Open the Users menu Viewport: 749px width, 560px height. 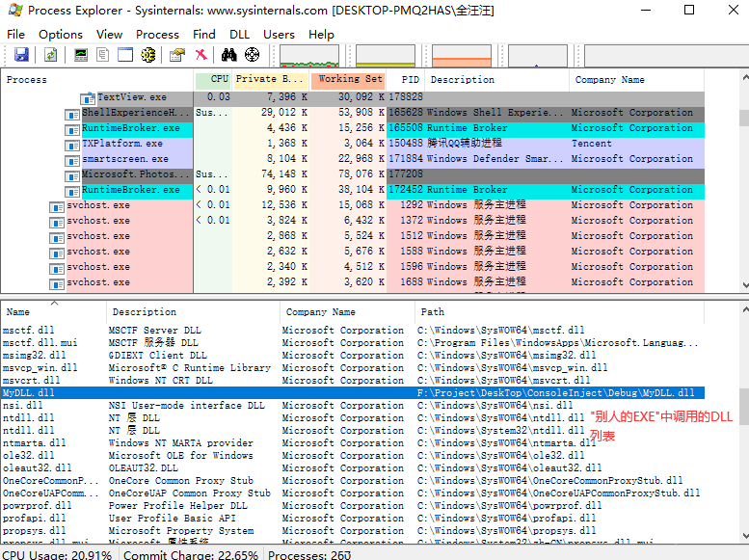(x=279, y=35)
